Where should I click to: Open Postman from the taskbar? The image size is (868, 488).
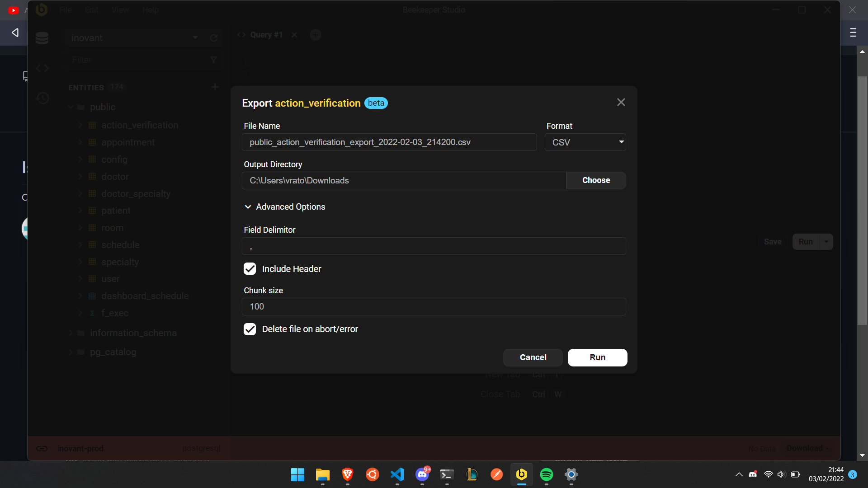[496, 474]
